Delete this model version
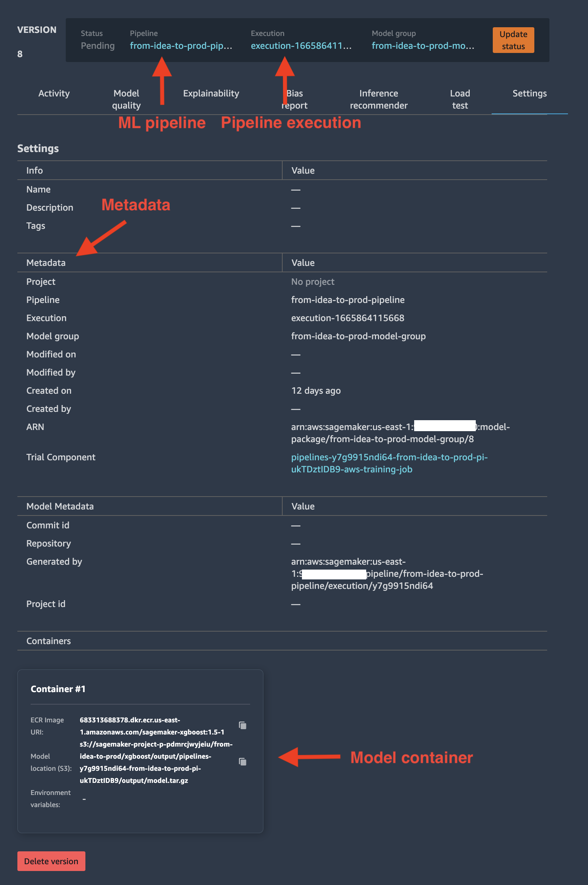 pos(51,861)
